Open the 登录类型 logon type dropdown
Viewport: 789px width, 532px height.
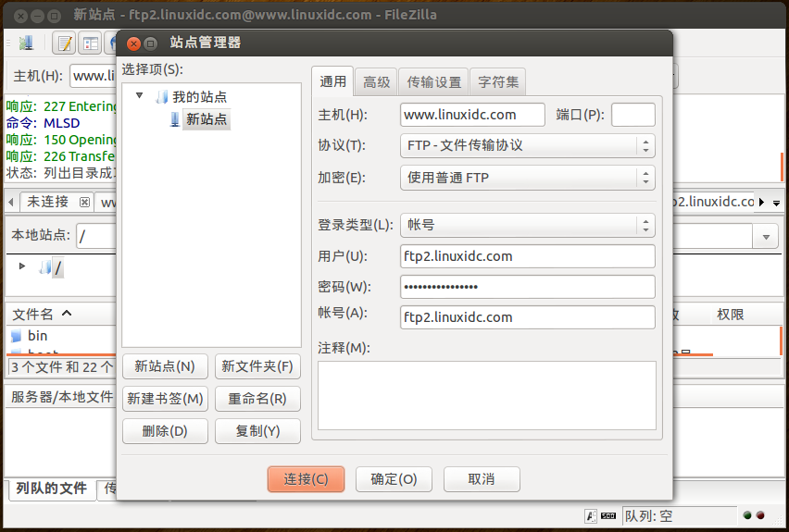[527, 225]
